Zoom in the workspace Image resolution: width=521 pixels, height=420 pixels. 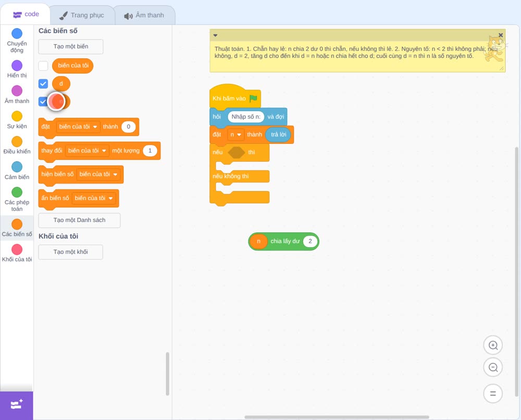[x=493, y=345]
